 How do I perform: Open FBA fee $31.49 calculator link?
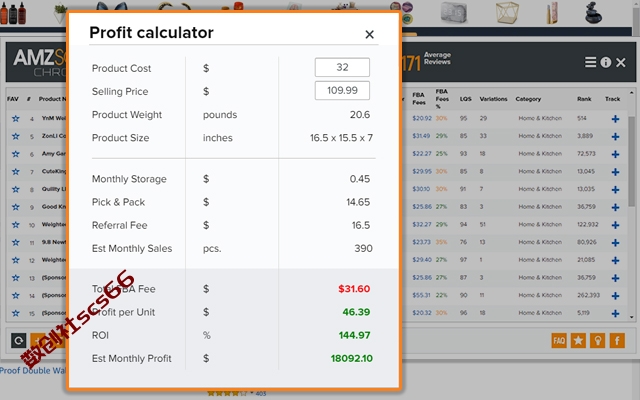coord(421,136)
